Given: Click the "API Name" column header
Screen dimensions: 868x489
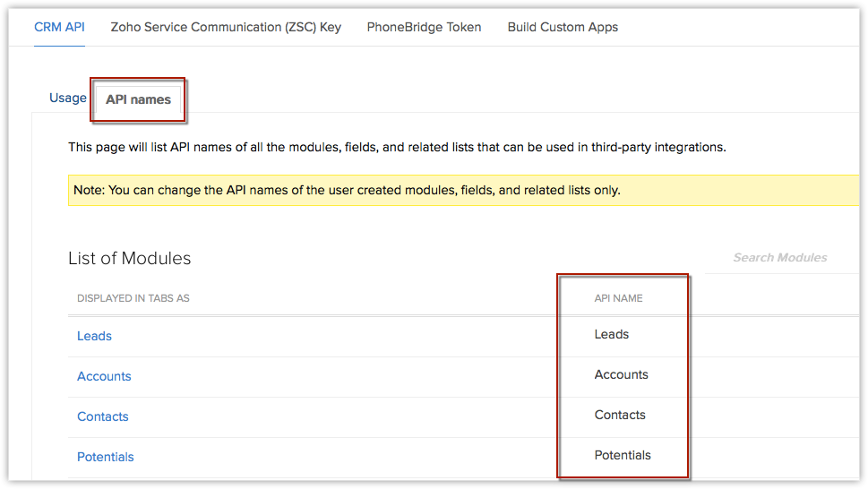Looking at the screenshot, I should click(x=618, y=298).
